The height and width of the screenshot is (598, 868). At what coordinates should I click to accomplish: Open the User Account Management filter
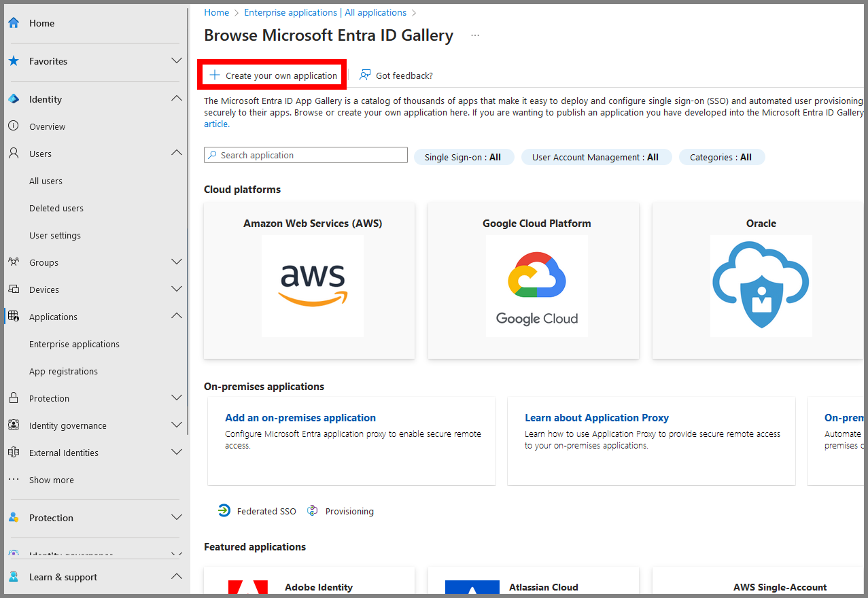pos(596,157)
